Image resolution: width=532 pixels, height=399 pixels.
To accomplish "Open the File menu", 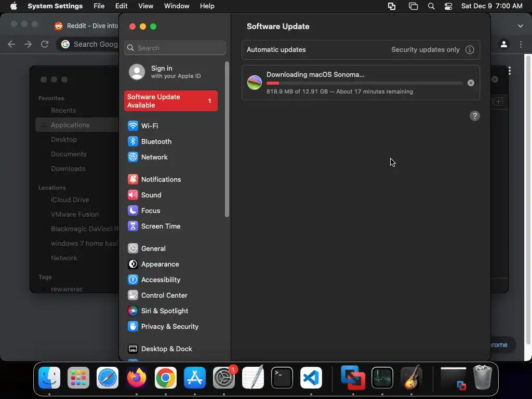I will pyautogui.click(x=99, y=6).
